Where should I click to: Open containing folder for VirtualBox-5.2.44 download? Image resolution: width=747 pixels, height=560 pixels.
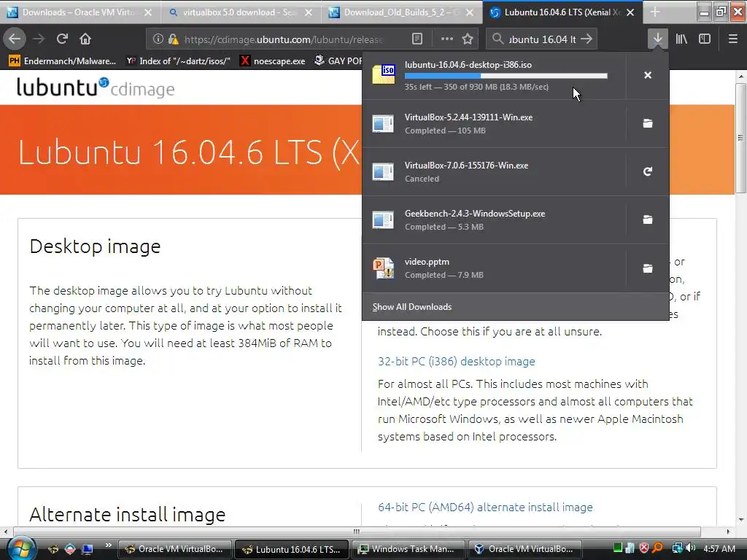[648, 123]
